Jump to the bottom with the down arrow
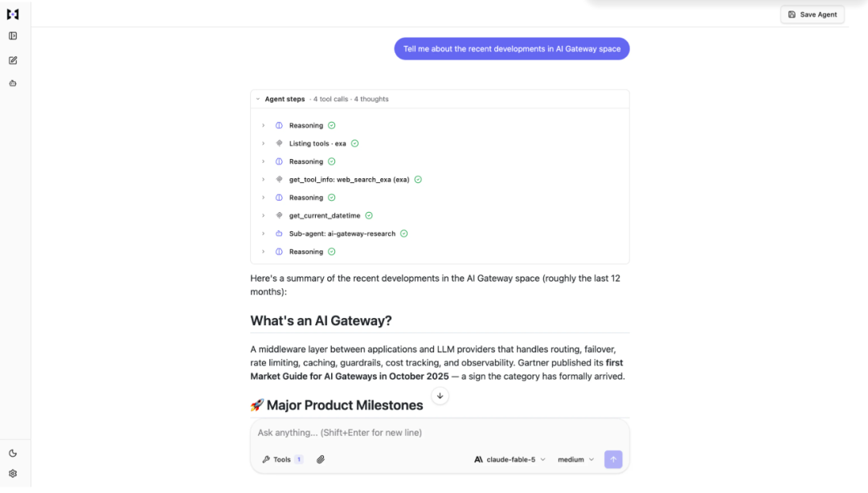This screenshot has width=868, height=493. (440, 396)
